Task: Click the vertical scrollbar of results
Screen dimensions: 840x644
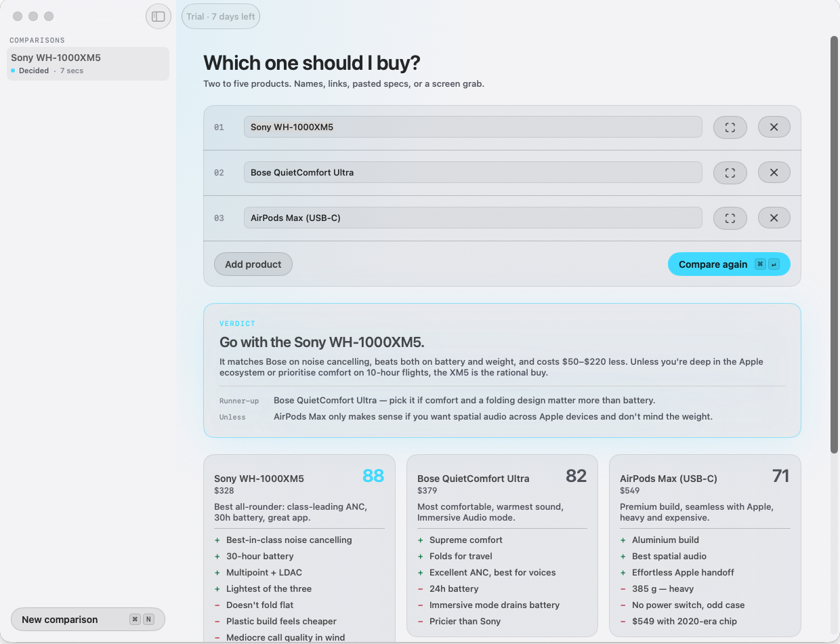Action: point(835,244)
